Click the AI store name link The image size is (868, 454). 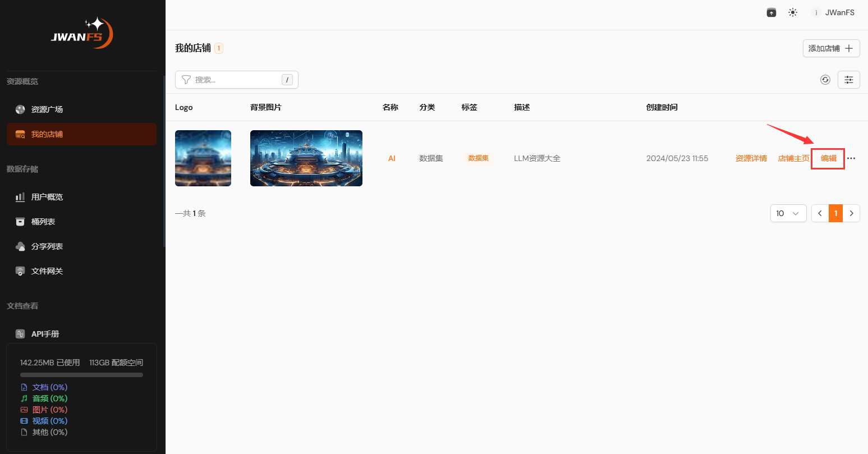tap(392, 158)
